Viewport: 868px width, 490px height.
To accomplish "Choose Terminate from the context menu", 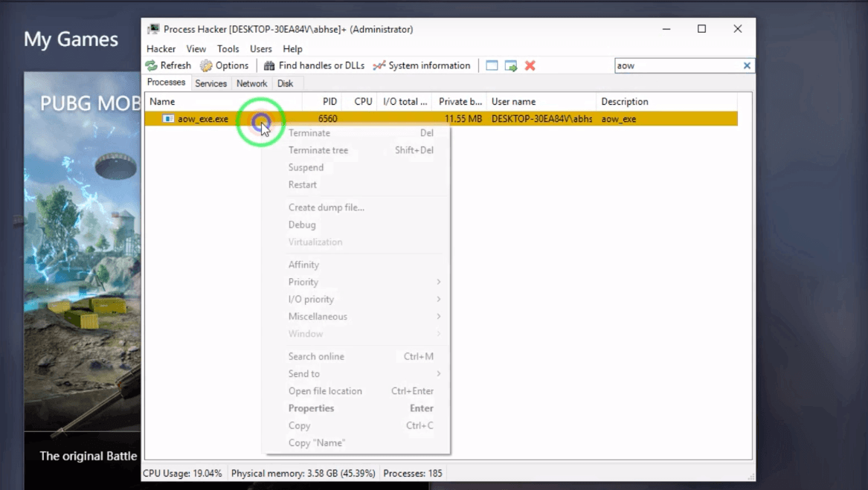I will click(309, 133).
